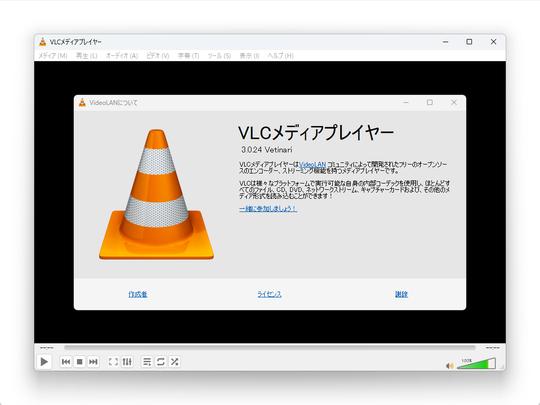The height and width of the screenshot is (405, 540).
Task: Open the オーディオ (A) menu
Action: click(122, 55)
